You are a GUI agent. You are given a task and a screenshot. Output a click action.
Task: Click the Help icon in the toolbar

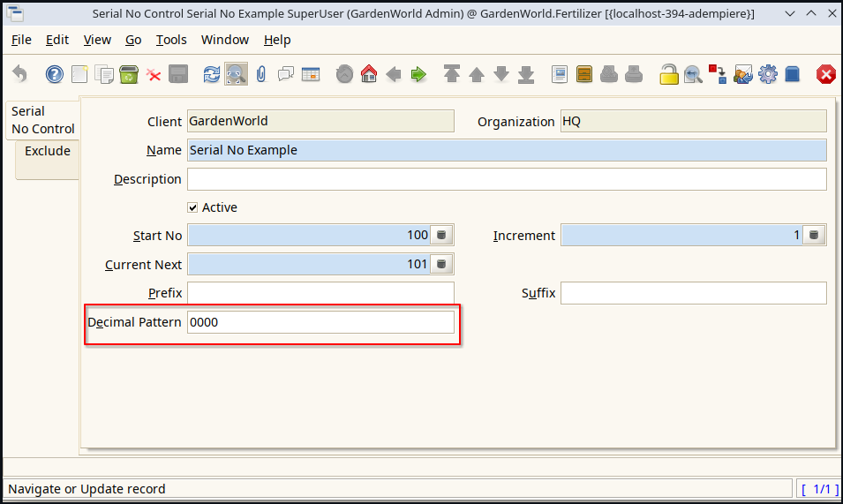55,75
